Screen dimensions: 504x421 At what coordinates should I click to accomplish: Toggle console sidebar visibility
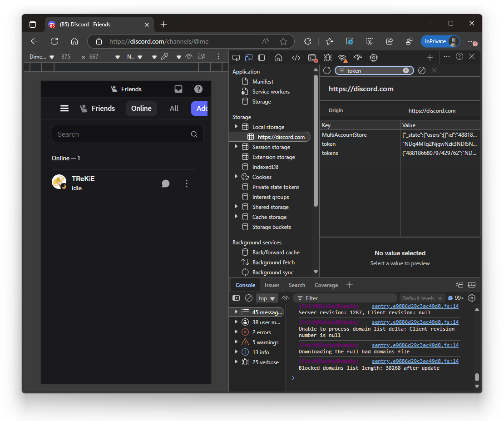click(236, 298)
